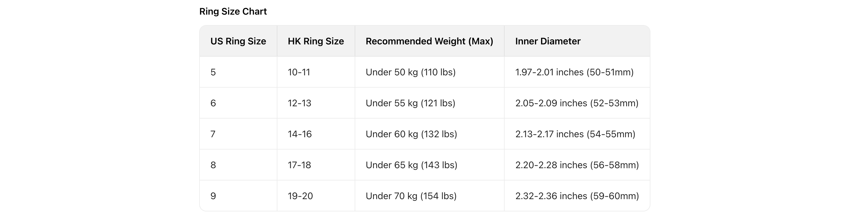Screen dimensions: 868x219
Task: Select the US ring size 7 cell
Action: (213, 134)
